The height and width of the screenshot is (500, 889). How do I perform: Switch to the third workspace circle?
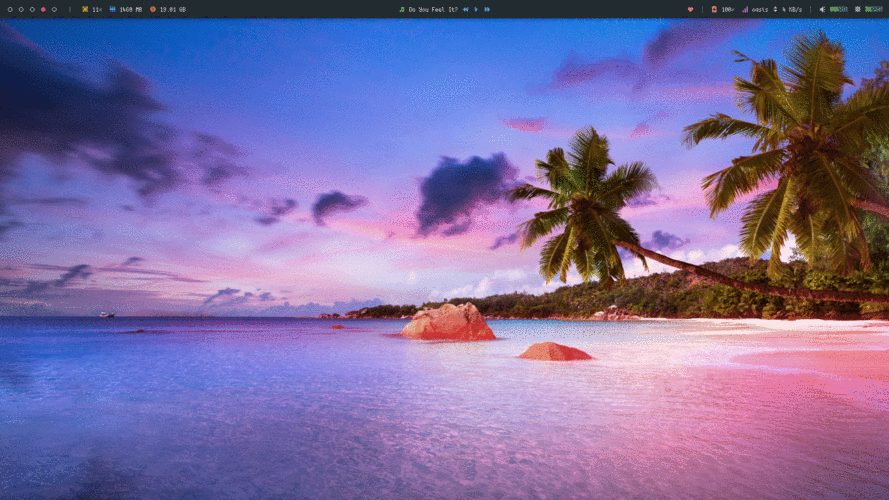(32, 9)
